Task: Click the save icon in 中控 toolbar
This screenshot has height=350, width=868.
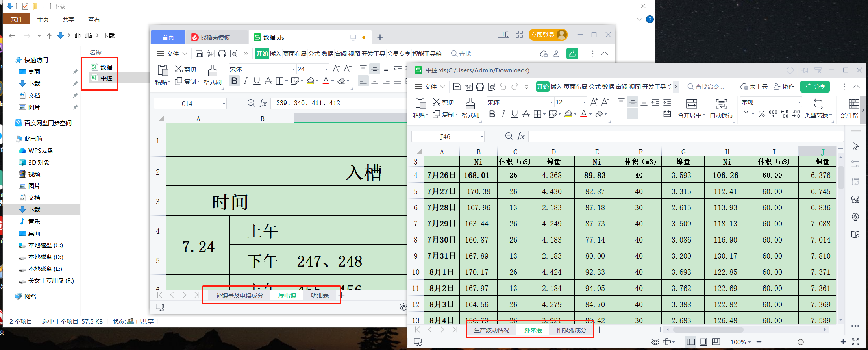Action: point(457,87)
